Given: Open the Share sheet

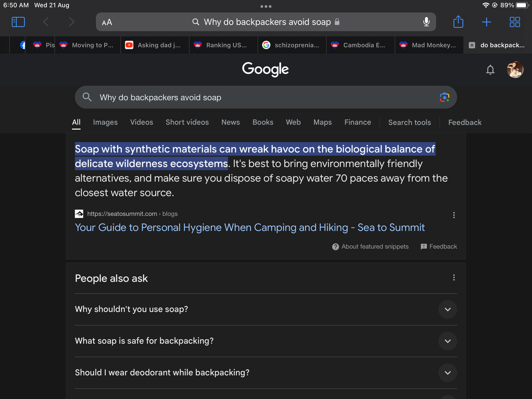Looking at the screenshot, I should tap(458, 21).
